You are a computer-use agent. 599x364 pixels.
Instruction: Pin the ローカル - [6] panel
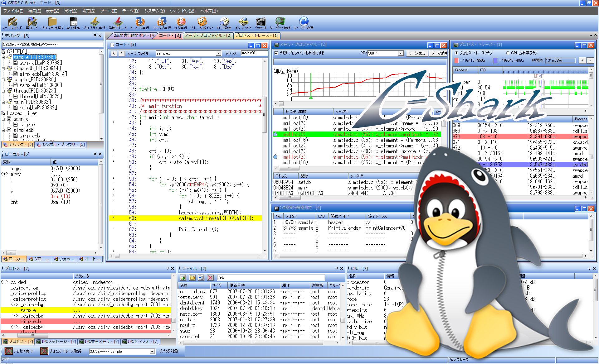point(95,154)
